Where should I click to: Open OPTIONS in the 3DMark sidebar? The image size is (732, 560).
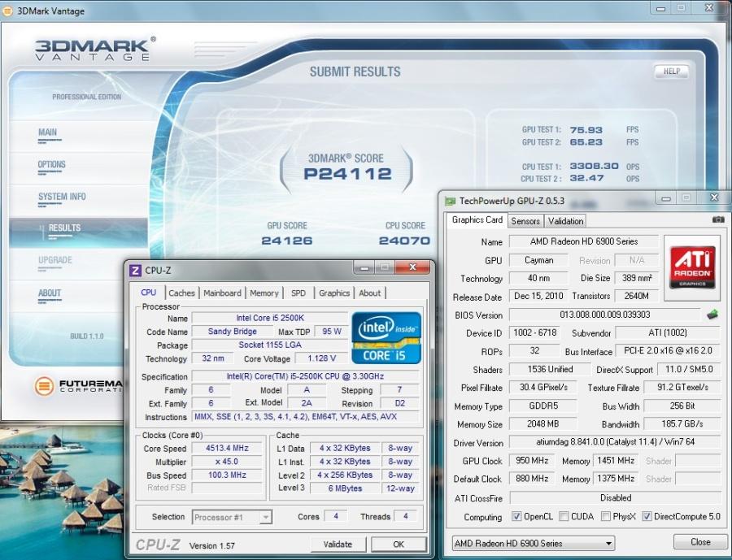[51, 165]
